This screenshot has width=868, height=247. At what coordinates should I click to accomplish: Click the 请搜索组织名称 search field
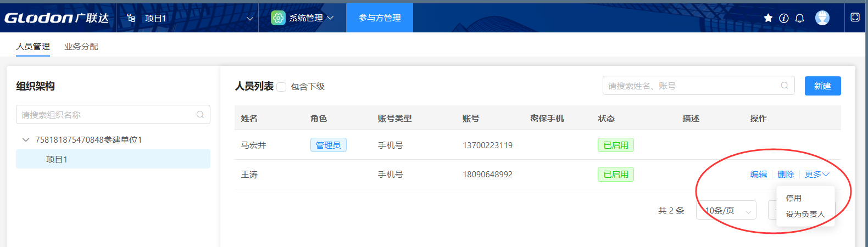point(113,115)
